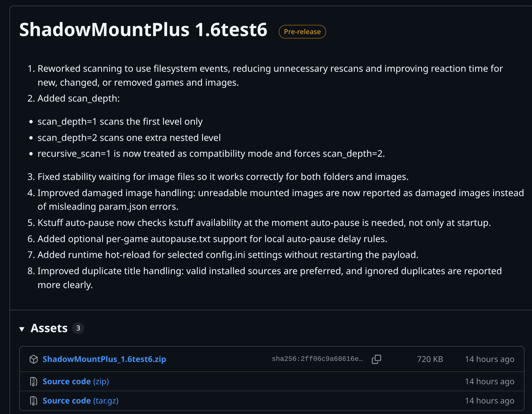Click the timestamp on the Source code (zip) row
The image size is (532, 414).
click(x=490, y=381)
